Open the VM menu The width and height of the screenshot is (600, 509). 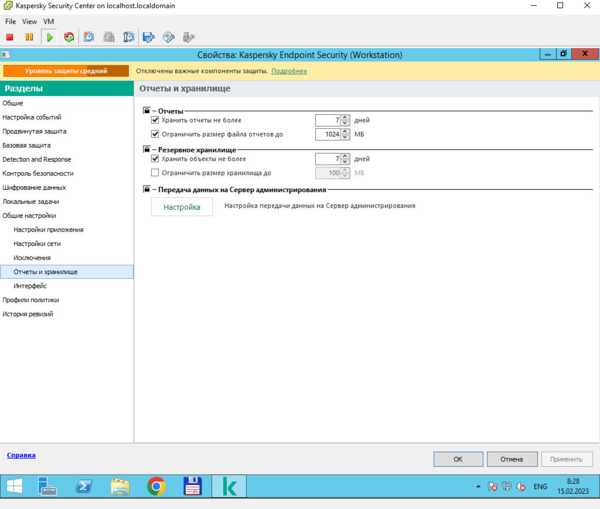click(x=49, y=21)
